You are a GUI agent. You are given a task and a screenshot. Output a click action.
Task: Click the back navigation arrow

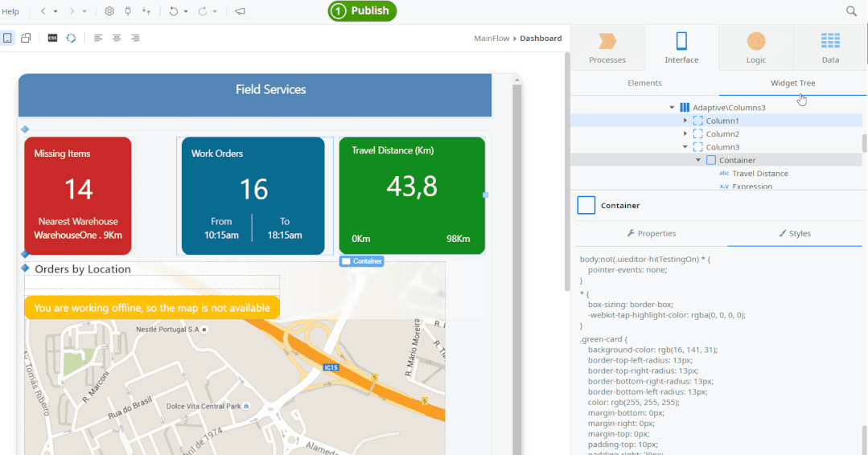[x=43, y=11]
